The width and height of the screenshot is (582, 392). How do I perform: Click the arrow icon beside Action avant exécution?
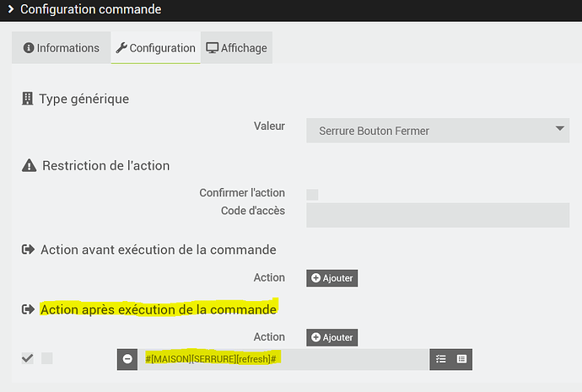[28, 250]
